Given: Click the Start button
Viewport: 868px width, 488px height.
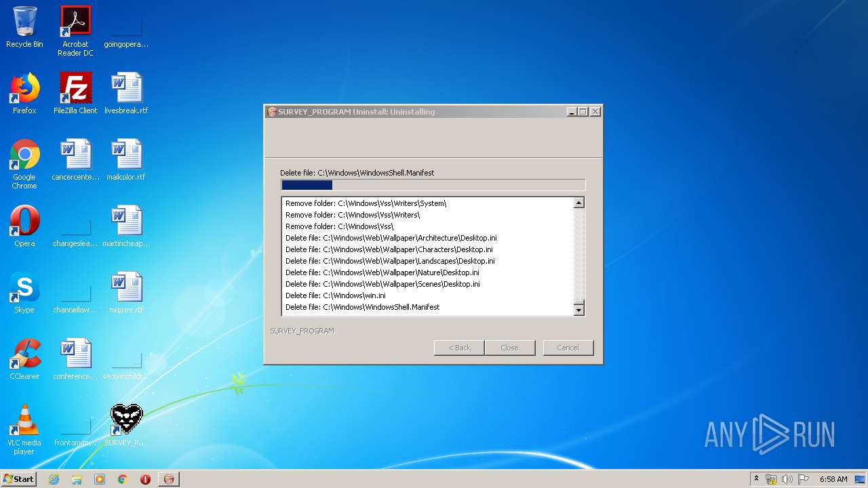Looking at the screenshot, I should [19, 479].
